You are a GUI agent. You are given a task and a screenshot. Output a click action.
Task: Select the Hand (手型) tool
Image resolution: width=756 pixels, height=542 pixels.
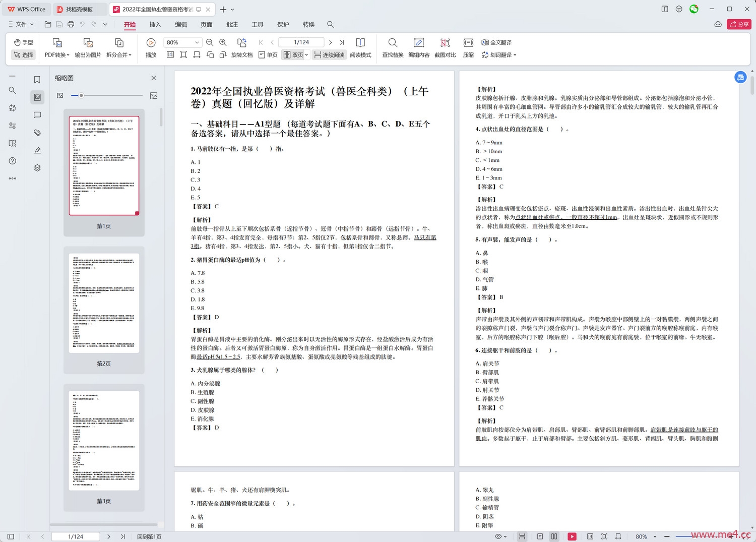pyautogui.click(x=24, y=42)
